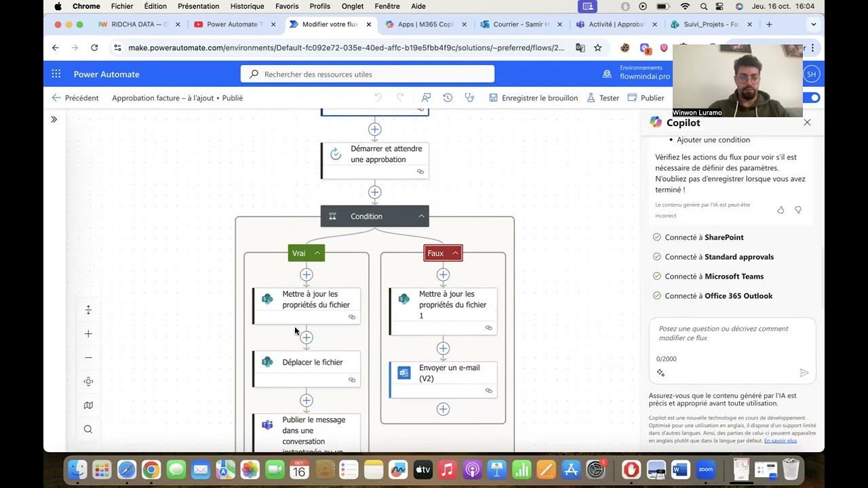Recenter the flow canvas view
The width and height of the screenshot is (868, 488).
tap(88, 382)
